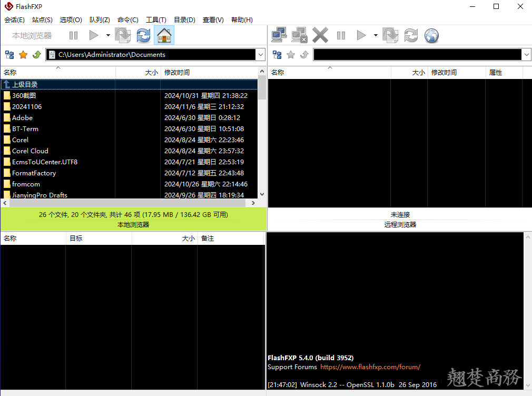Sort local list by 大小 column
Image resolution: width=532 pixels, height=396 pixels.
click(138, 72)
